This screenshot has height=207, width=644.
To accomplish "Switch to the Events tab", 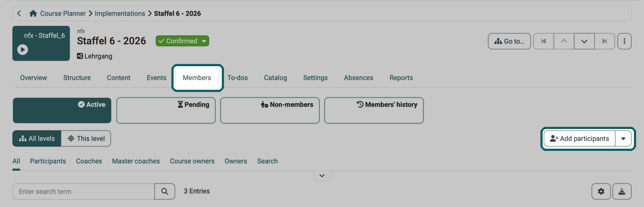I will click(156, 78).
